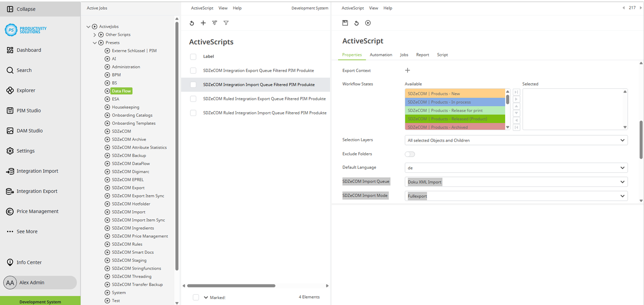
Task: Check the checkbox for SDZeCOM Integration Export Queue Filtered
Action: (193, 70)
